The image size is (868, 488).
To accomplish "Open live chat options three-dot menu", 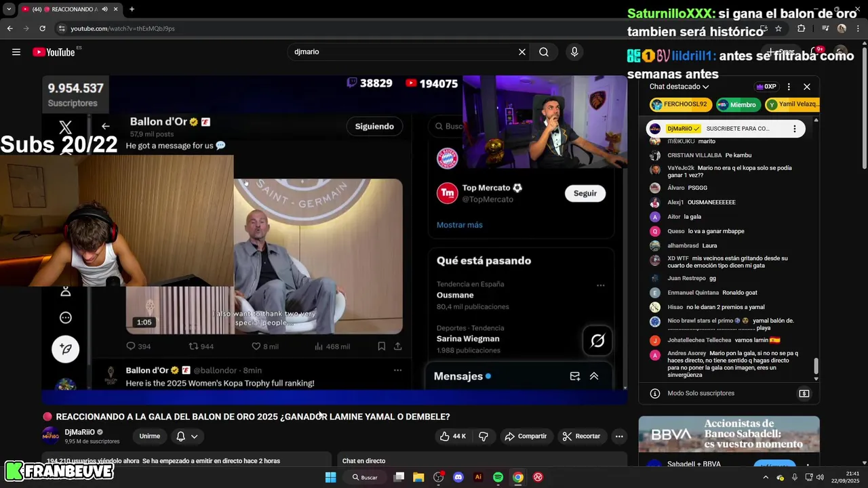I will 789,87.
